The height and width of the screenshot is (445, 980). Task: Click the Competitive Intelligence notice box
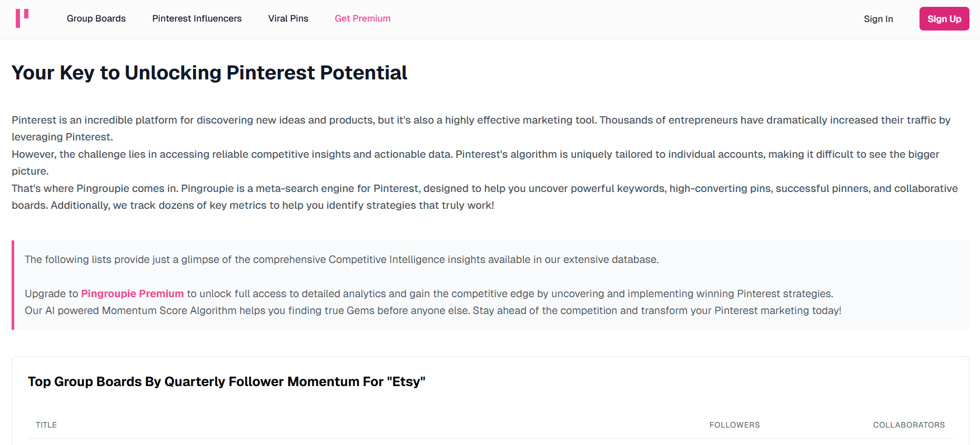tap(489, 285)
